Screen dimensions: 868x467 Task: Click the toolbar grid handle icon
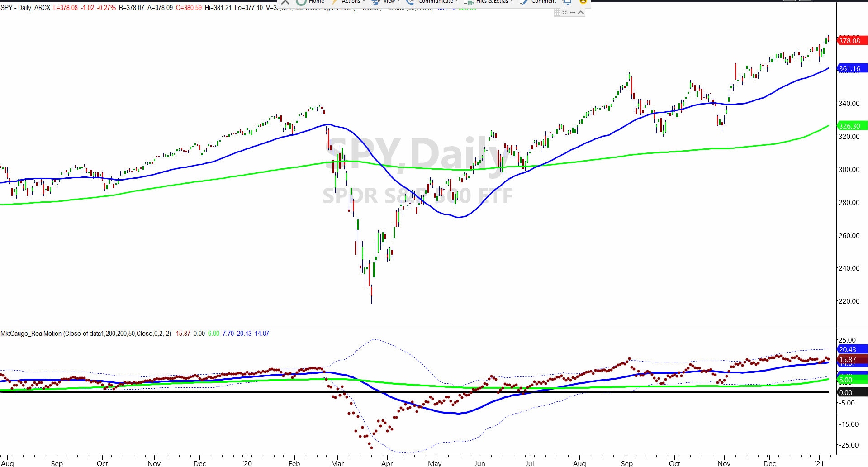557,12
